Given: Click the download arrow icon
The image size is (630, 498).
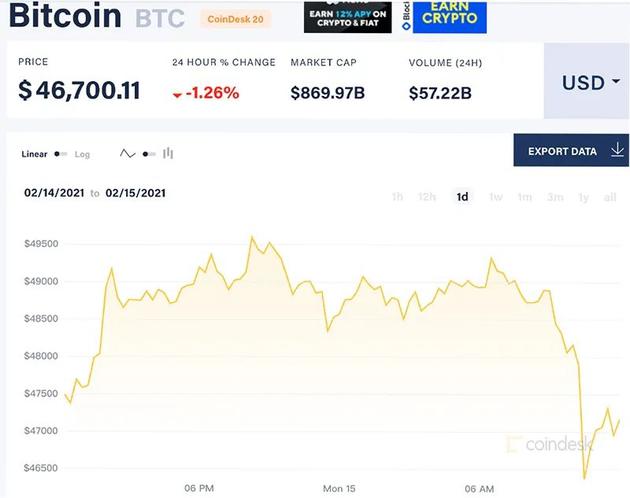Looking at the screenshot, I should pos(617,151).
